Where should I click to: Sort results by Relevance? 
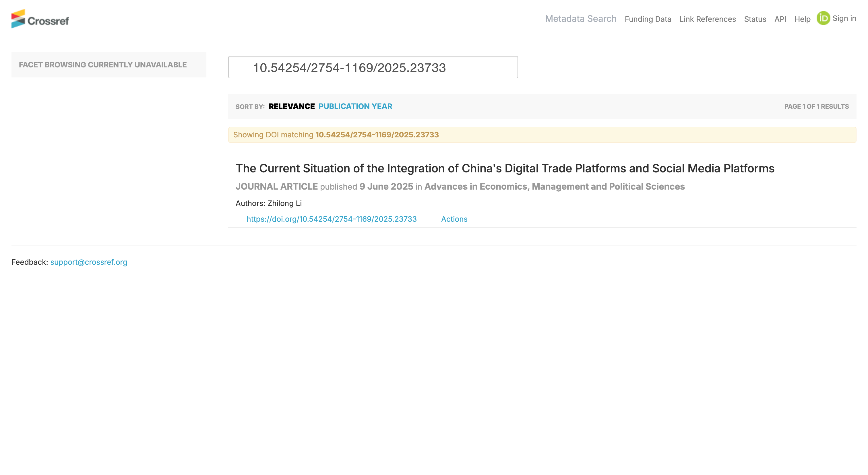click(291, 106)
